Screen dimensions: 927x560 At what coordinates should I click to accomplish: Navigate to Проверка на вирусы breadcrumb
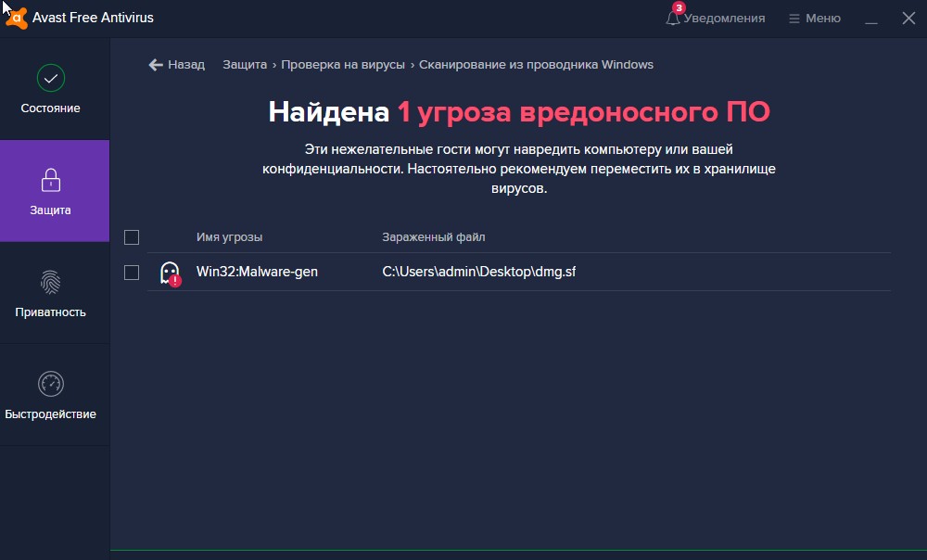pyautogui.click(x=343, y=65)
